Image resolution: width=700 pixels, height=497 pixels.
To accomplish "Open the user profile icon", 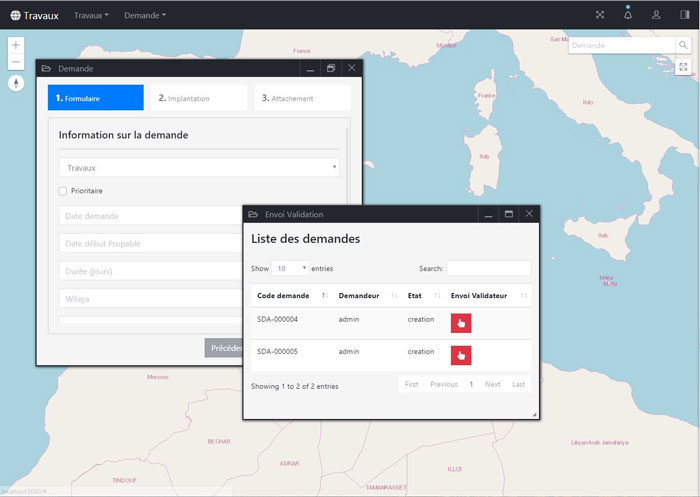I will [656, 15].
